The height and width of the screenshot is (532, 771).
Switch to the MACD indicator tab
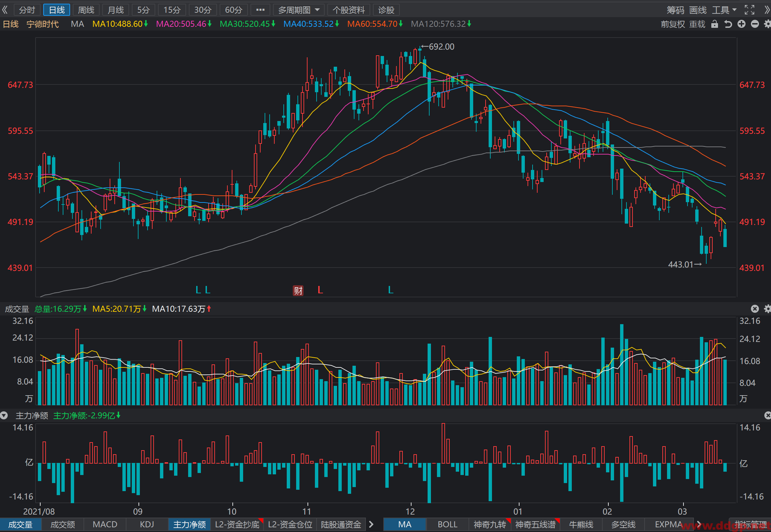(105, 524)
